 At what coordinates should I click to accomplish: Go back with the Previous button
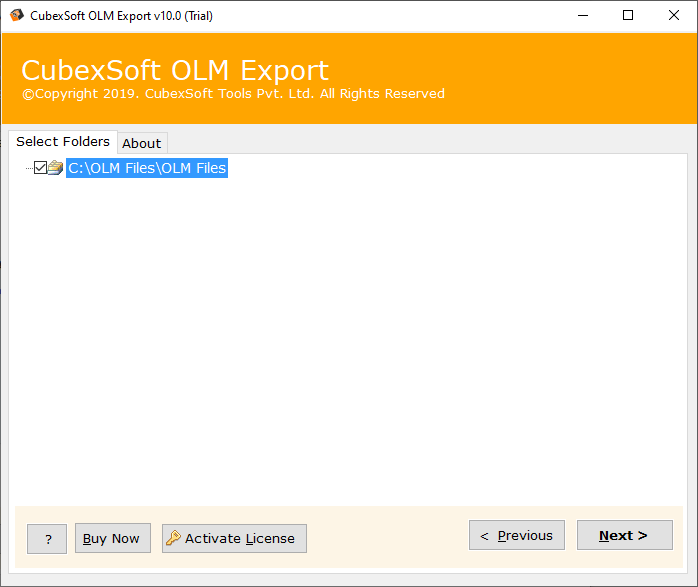click(x=516, y=535)
